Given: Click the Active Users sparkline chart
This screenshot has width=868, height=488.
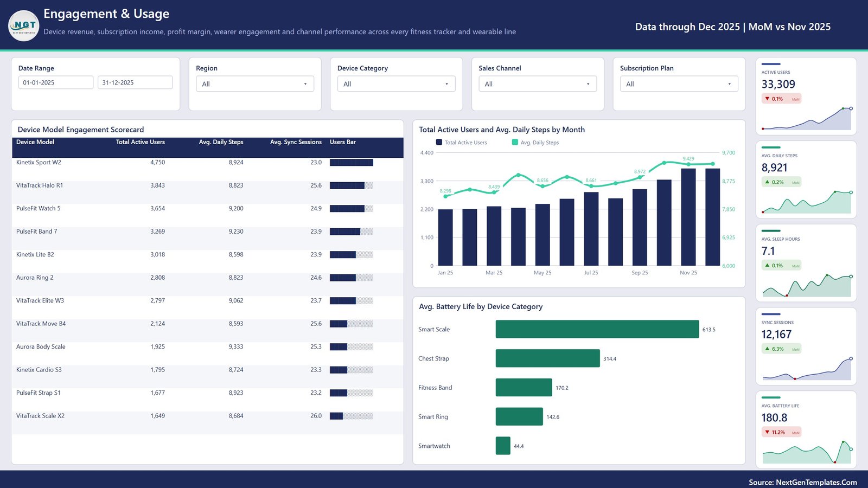Looking at the screenshot, I should (807, 119).
